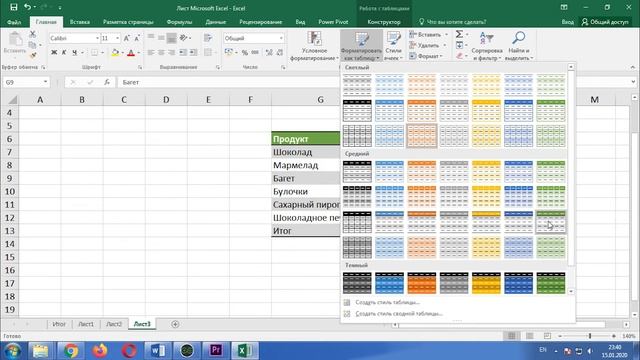Viewport: 640px width, 360px height.
Task: Switch to sheet tab Итог
Action: coord(59,324)
